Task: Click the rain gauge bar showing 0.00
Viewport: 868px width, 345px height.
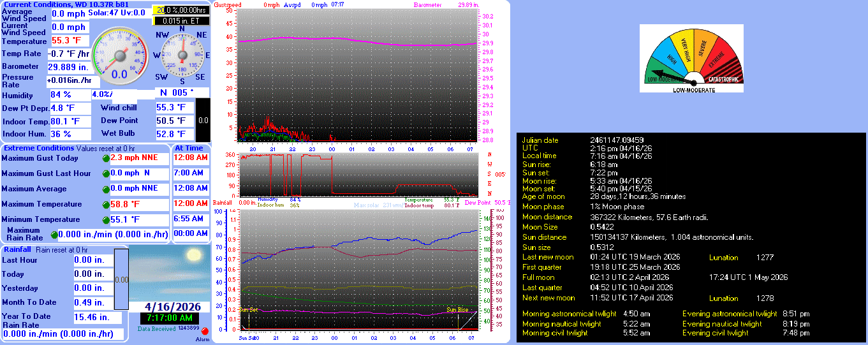Action: point(122,279)
